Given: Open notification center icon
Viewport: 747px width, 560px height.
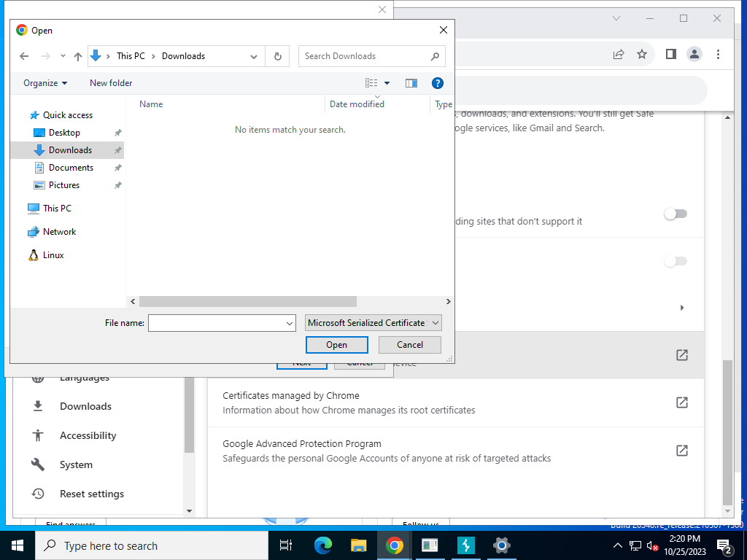Looking at the screenshot, I should pyautogui.click(x=724, y=547).
